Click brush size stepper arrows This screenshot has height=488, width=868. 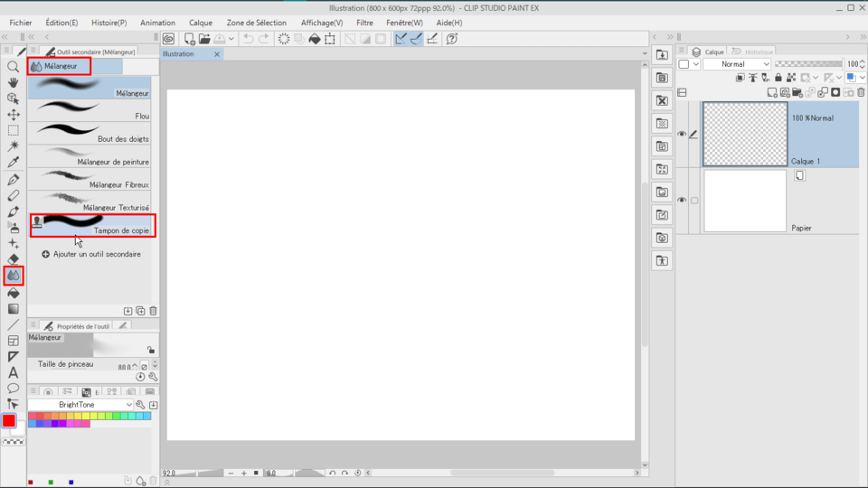(x=134, y=366)
